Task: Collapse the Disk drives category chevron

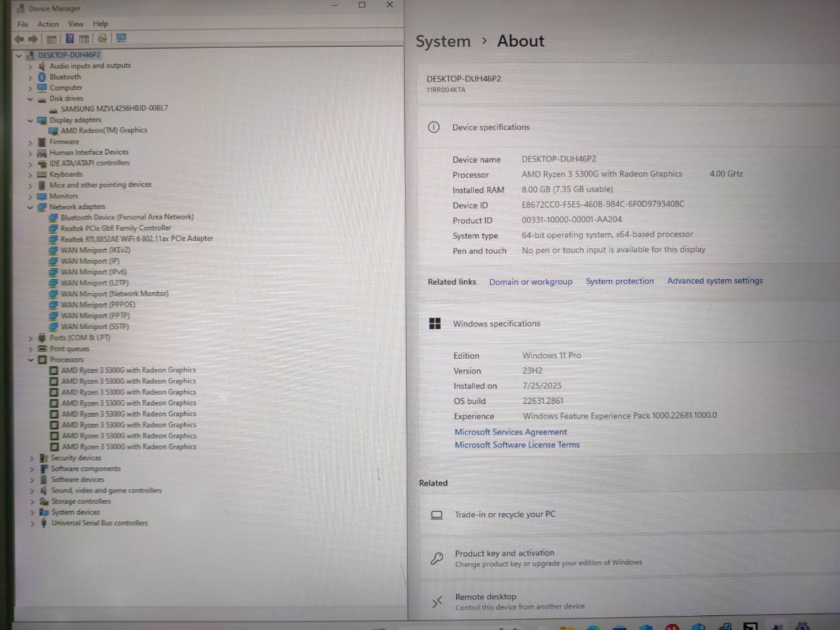Action: 30,99
